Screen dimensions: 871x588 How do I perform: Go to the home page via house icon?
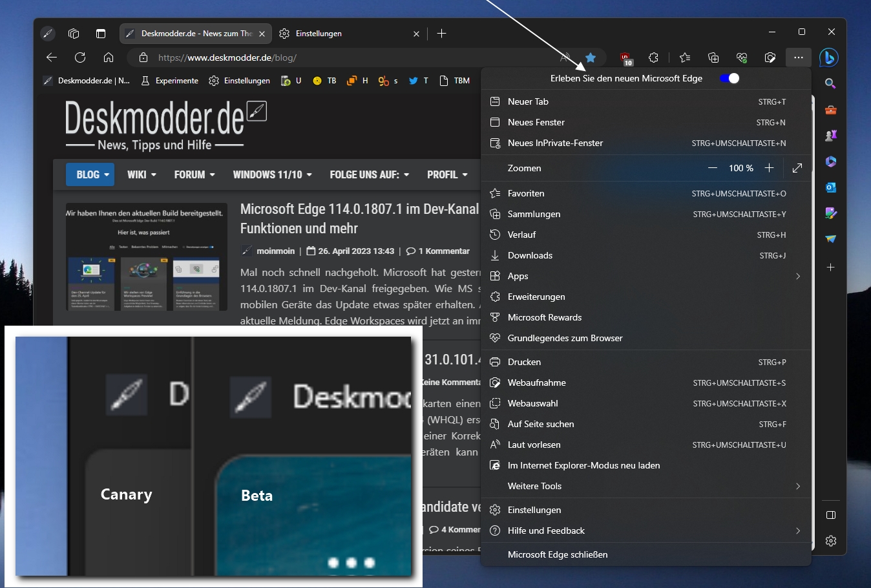click(109, 58)
